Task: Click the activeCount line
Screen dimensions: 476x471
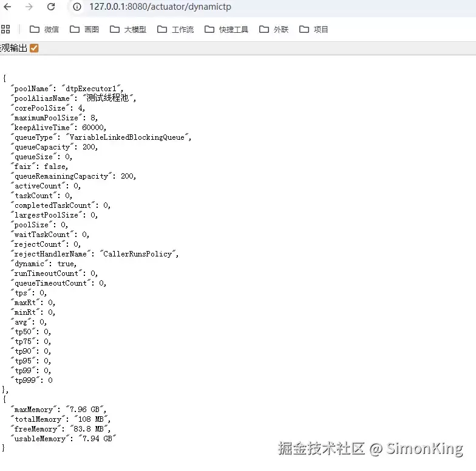Action: click(46, 186)
